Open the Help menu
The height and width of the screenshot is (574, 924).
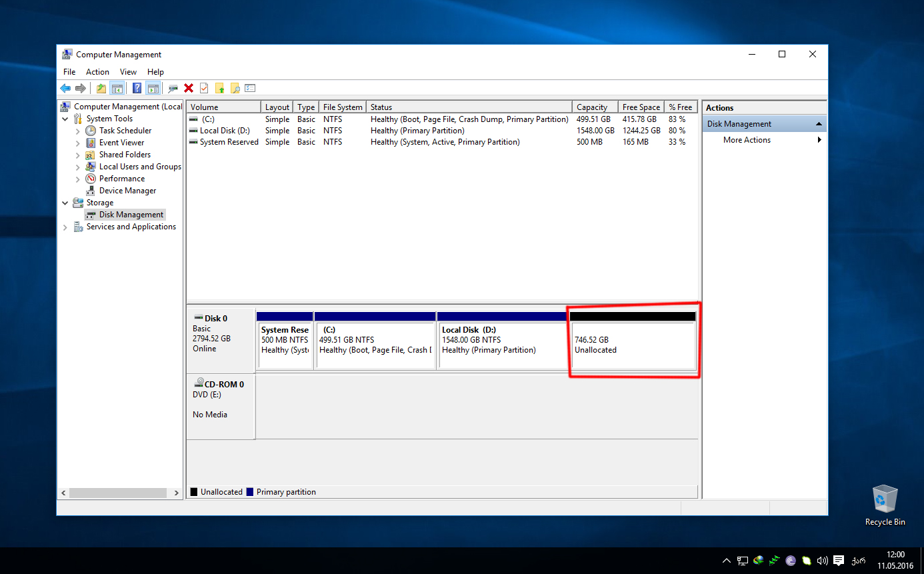click(x=155, y=72)
